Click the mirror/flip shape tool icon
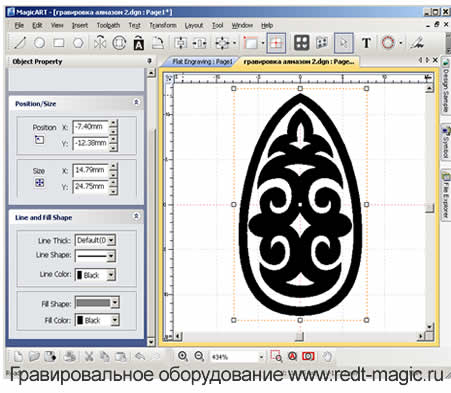451x393 pixels. (100, 43)
